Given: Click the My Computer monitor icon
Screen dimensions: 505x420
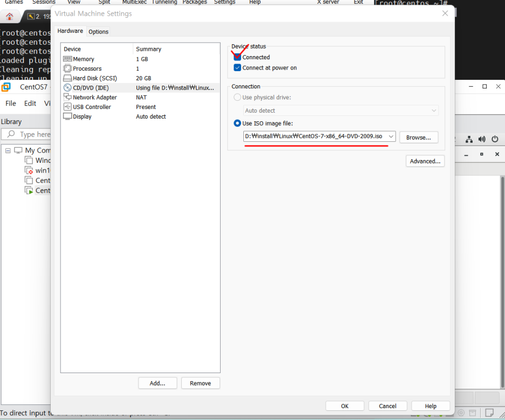Looking at the screenshot, I should point(18,150).
